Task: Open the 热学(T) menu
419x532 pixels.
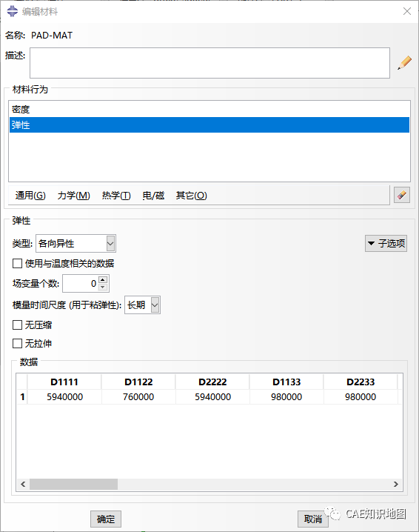Action: pos(116,196)
